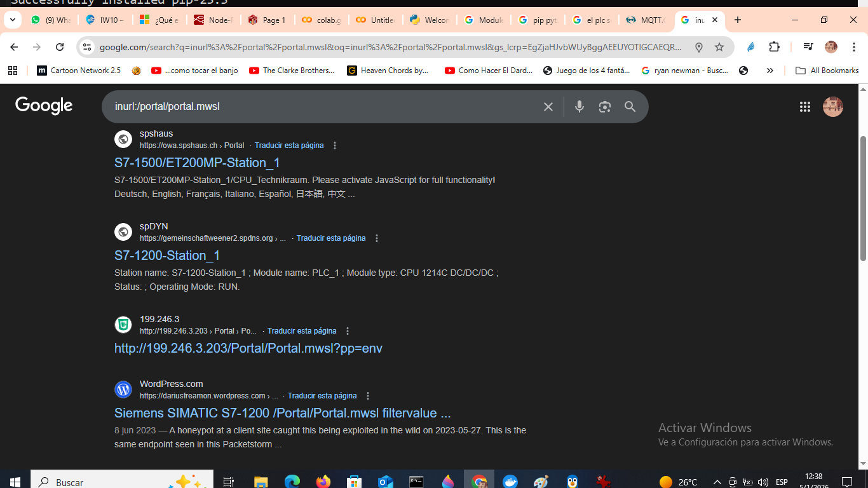Open the Chrome extensions puzzle icon
This screenshot has height=488, width=868.
pyautogui.click(x=774, y=47)
